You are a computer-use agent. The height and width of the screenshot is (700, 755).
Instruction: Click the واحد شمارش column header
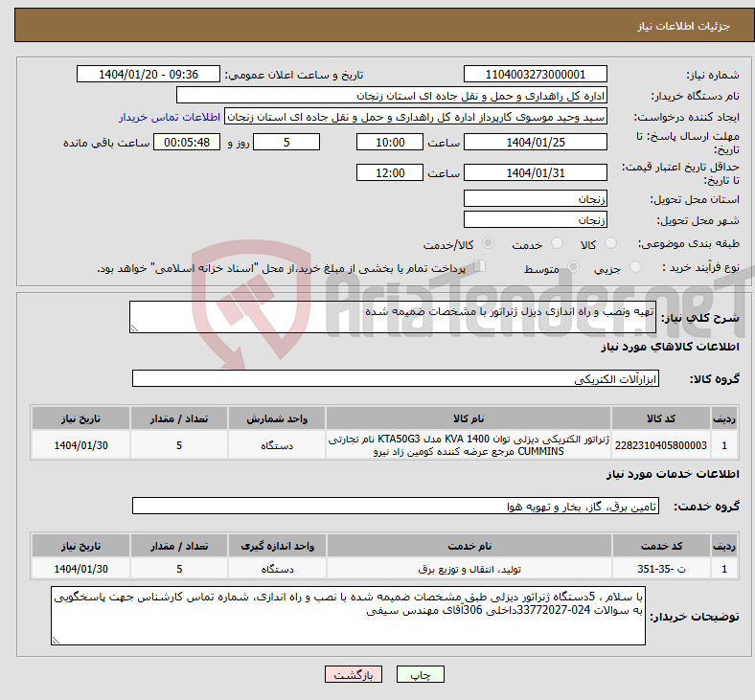[276, 418]
